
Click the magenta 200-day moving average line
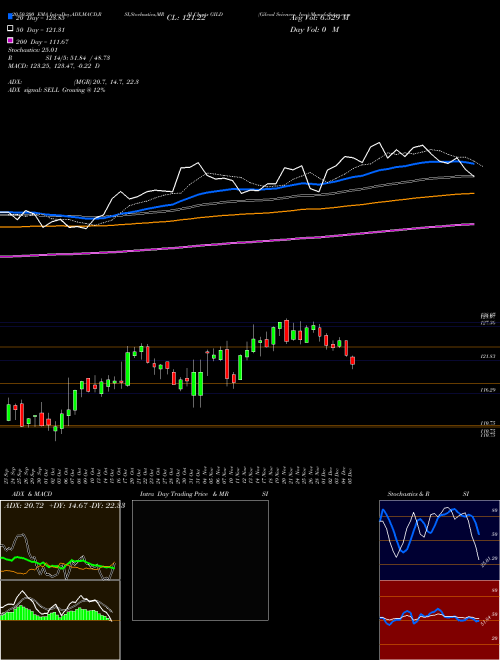tap(236, 243)
